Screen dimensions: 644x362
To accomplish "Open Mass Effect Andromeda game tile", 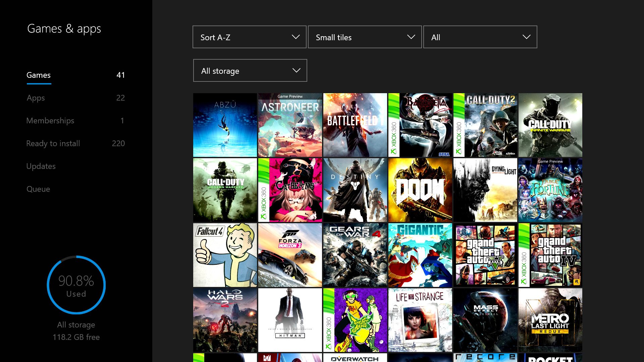I will (485, 320).
